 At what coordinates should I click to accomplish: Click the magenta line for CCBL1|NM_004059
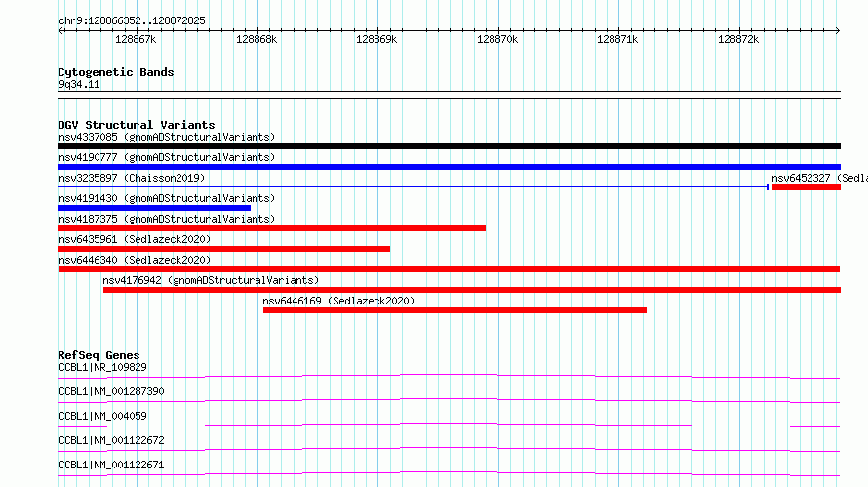click(449, 425)
